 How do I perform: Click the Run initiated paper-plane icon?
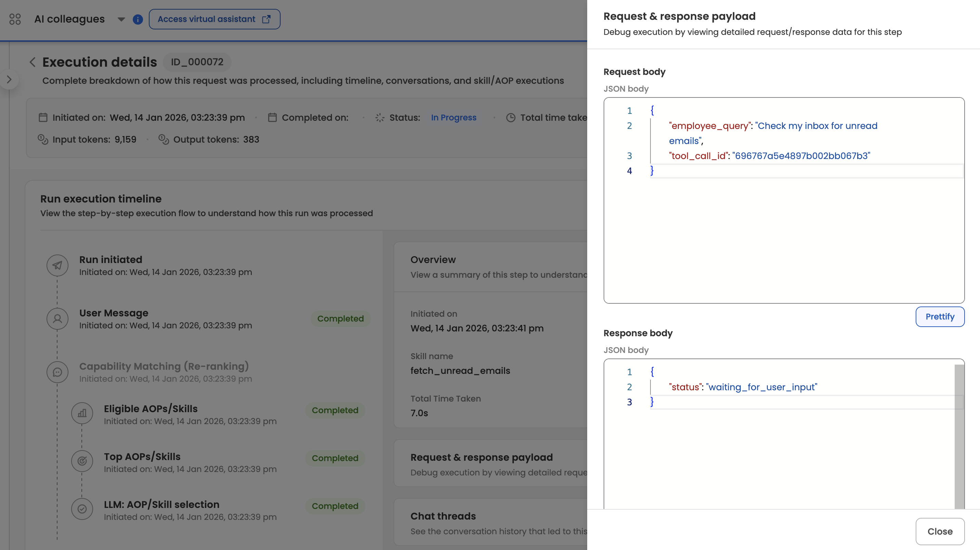coord(57,265)
